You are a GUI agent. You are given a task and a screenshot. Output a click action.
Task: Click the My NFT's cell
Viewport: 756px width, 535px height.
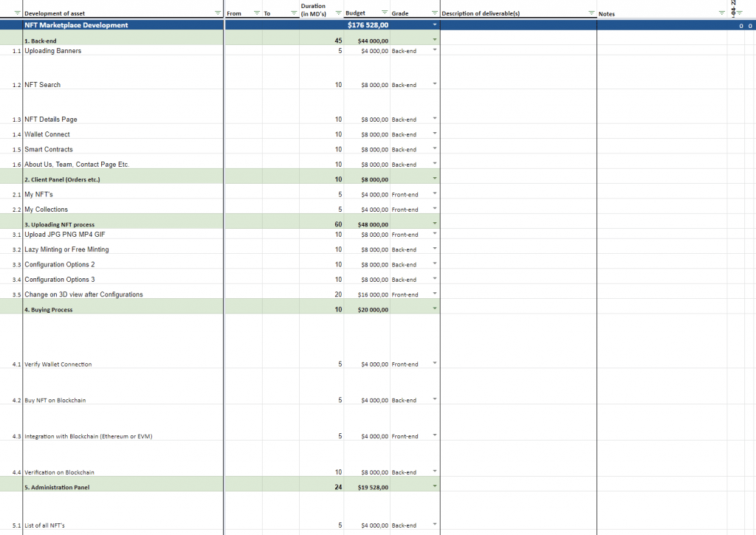[x=123, y=191]
